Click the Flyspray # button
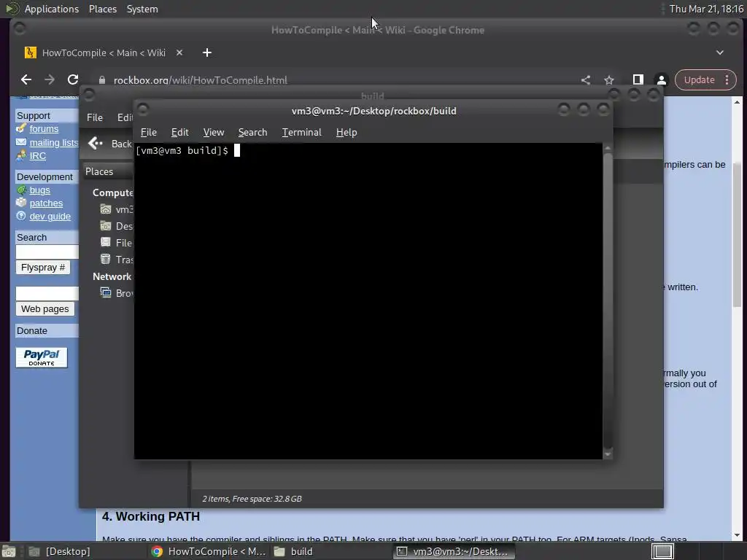Viewport: 747px width, 560px height. 43,268
